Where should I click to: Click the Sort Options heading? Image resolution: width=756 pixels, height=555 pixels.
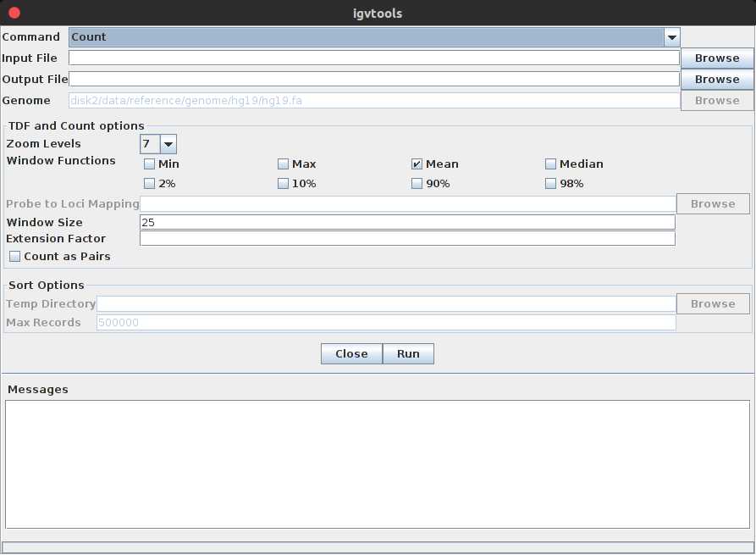(x=47, y=286)
